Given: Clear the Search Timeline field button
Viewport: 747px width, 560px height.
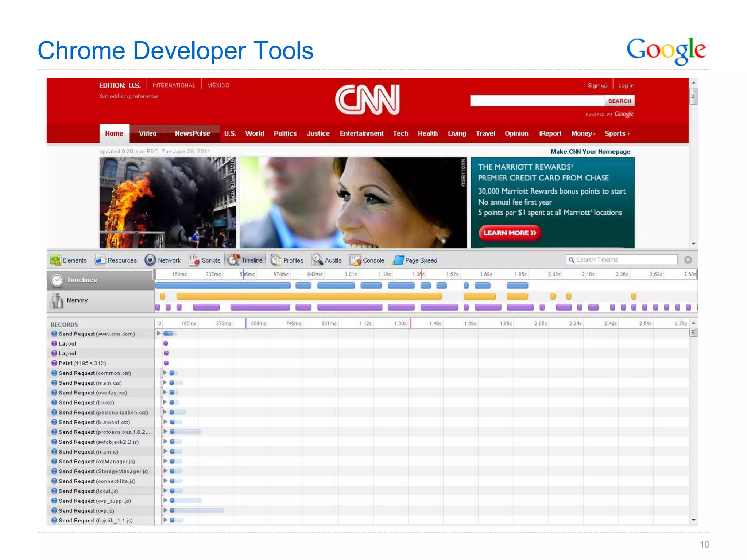Looking at the screenshot, I should coord(688,260).
